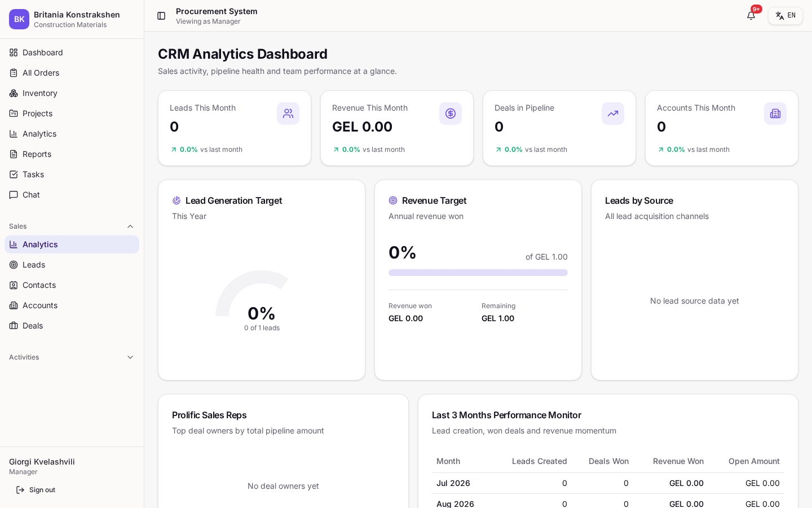Open the Reports section

click(72, 154)
